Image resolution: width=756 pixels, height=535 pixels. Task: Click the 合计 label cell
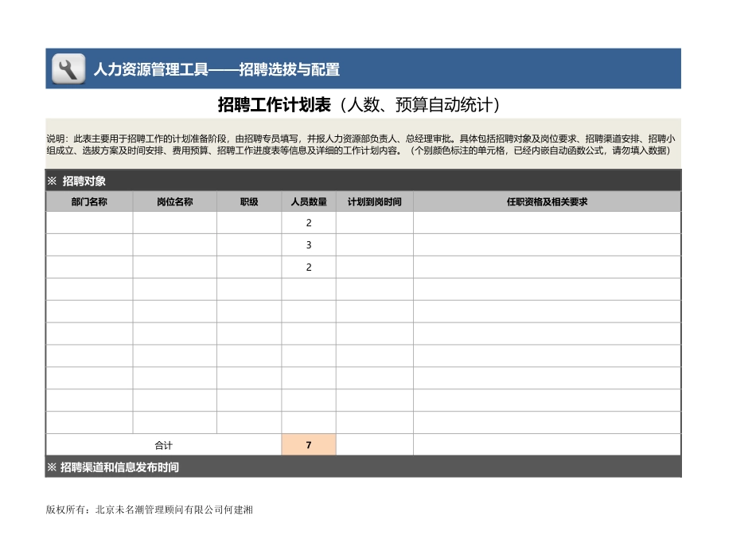click(163, 445)
